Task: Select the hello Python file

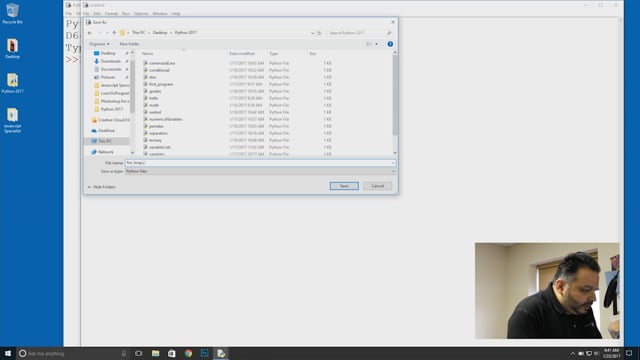Action: click(153, 98)
